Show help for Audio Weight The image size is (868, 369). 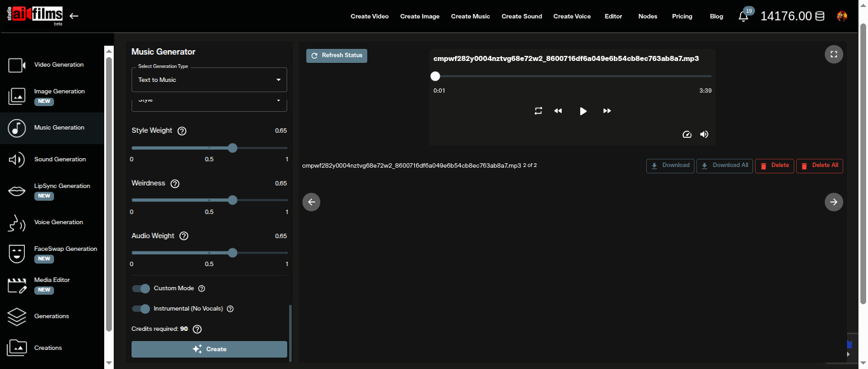tap(184, 236)
